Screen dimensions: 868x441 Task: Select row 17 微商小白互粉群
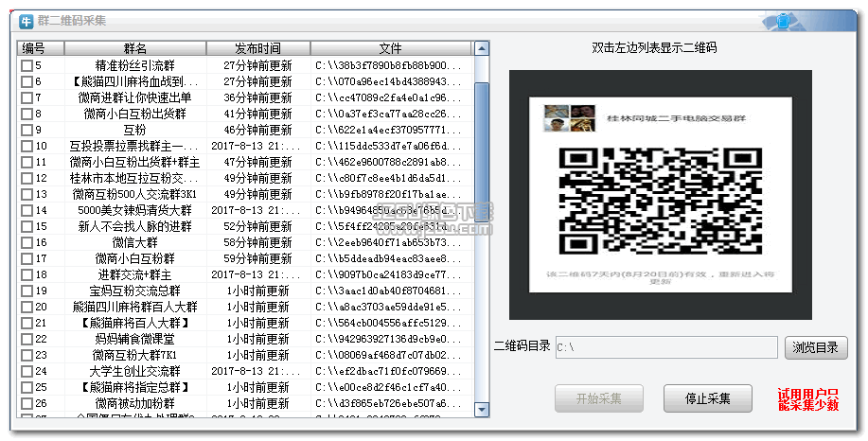pos(135,258)
